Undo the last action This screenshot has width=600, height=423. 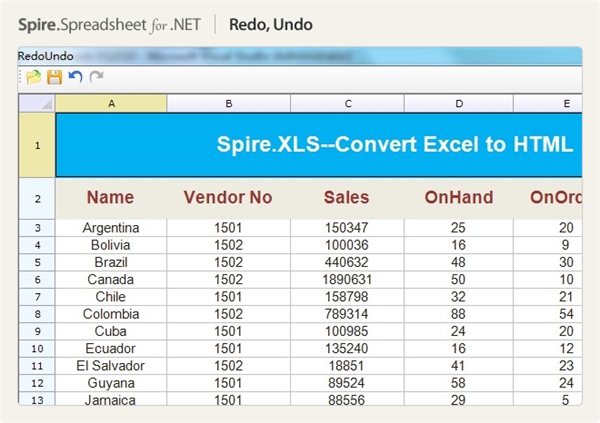75,77
